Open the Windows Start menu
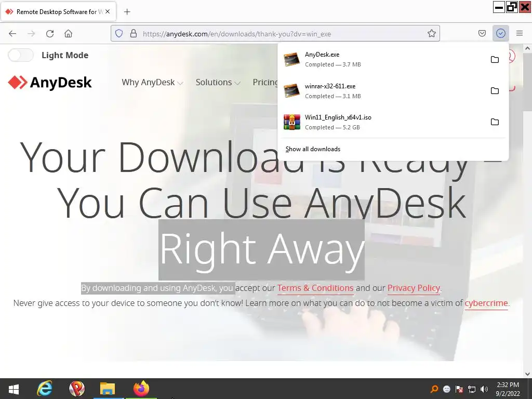This screenshot has width=532, height=399. 14,389
